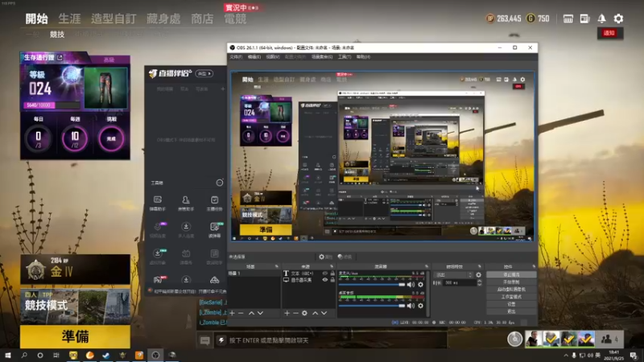Image resolution: width=644 pixels, height=362 pixels.
Task: Open the Windows Start menu
Action: point(7,355)
